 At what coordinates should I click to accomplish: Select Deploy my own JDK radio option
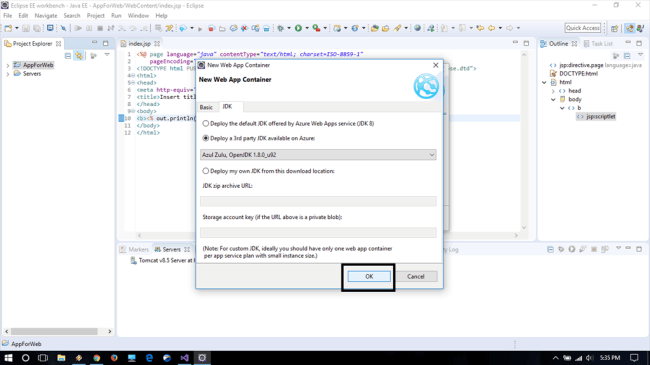point(206,171)
